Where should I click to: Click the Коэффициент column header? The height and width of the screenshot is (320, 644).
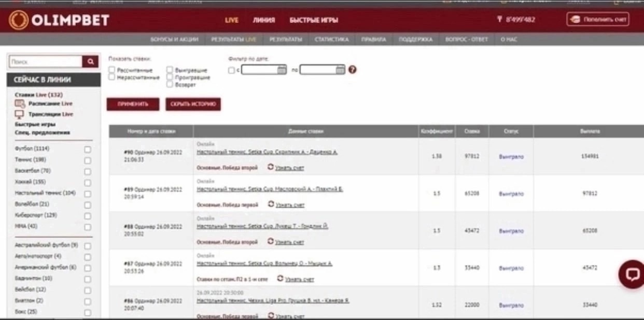point(437,132)
